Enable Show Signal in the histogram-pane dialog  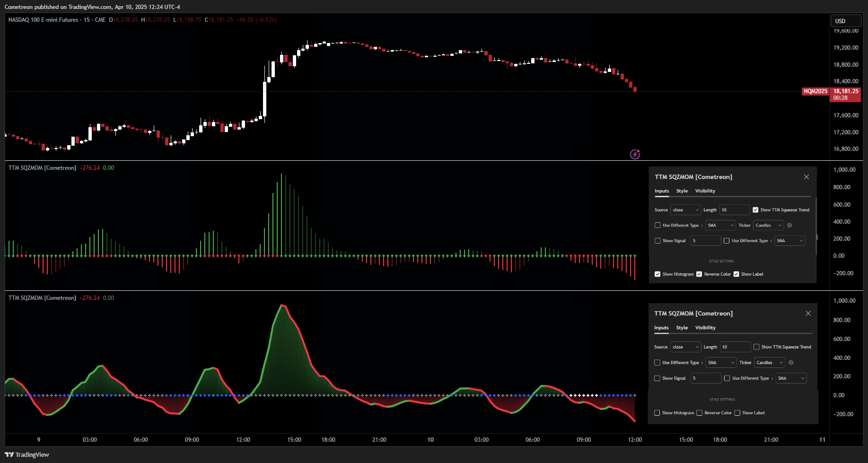point(658,241)
